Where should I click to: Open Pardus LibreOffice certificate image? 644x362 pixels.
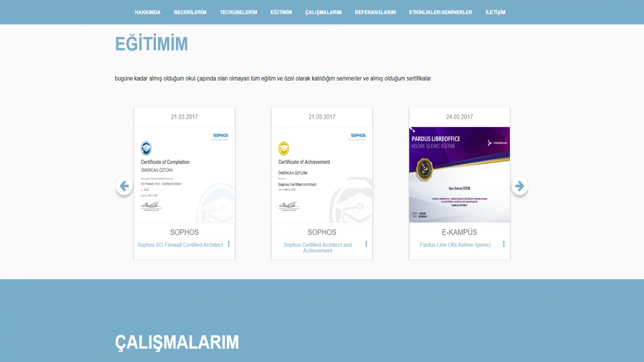(x=459, y=175)
